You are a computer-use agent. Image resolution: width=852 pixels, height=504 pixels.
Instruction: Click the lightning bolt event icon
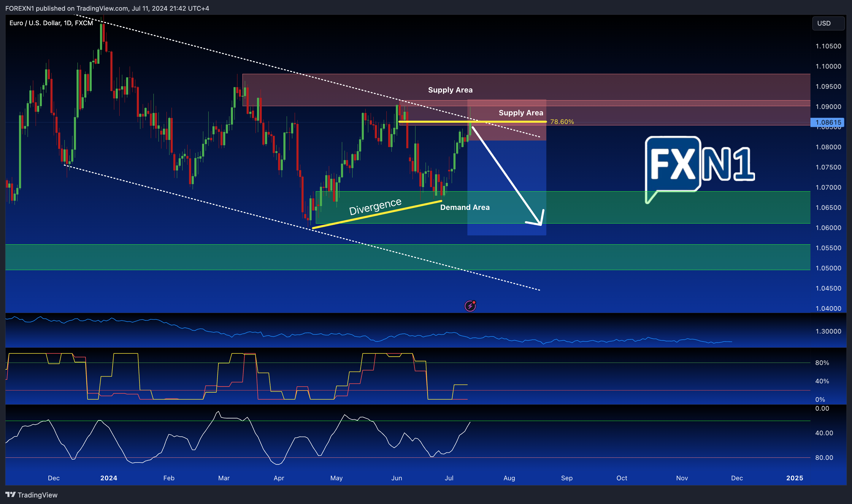click(470, 306)
